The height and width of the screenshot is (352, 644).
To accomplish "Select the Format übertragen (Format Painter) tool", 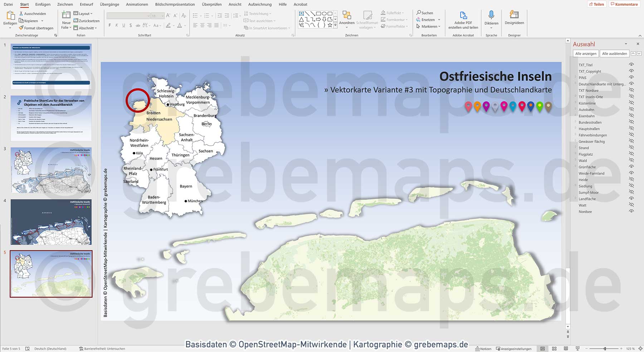I will pos(36,28).
